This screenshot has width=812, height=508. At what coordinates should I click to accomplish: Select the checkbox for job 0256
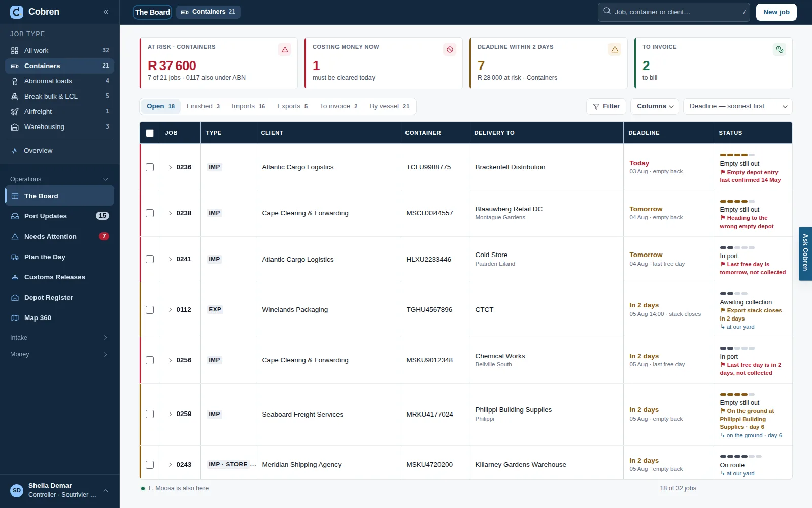point(150,360)
